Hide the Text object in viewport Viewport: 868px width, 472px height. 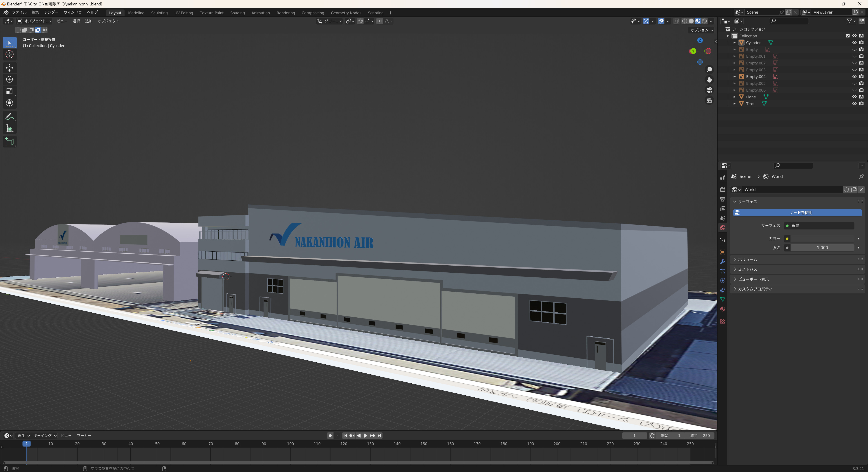pos(854,104)
